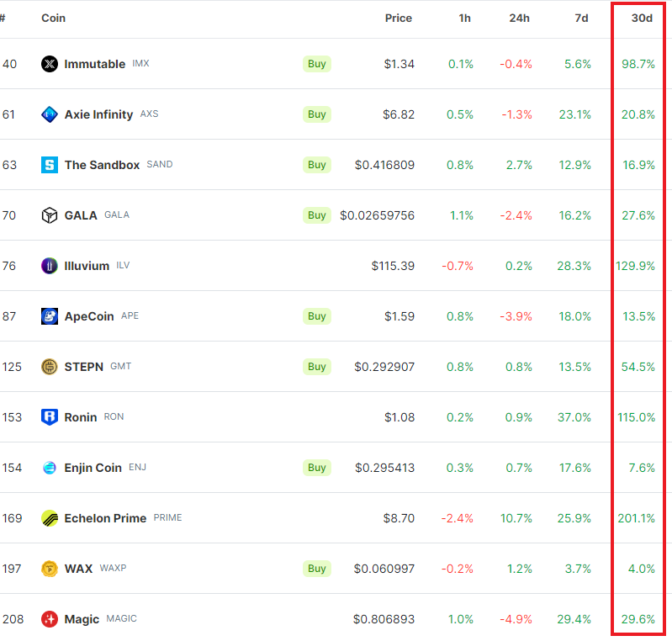Image resolution: width=672 pixels, height=641 pixels.
Task: Click Echelon Prime 30d value 201.1%
Action: 636,518
